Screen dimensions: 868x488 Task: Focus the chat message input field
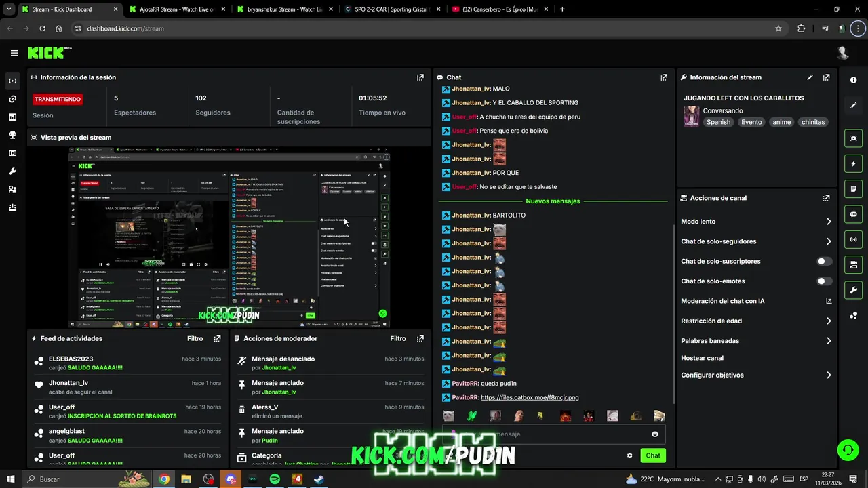coord(553,434)
